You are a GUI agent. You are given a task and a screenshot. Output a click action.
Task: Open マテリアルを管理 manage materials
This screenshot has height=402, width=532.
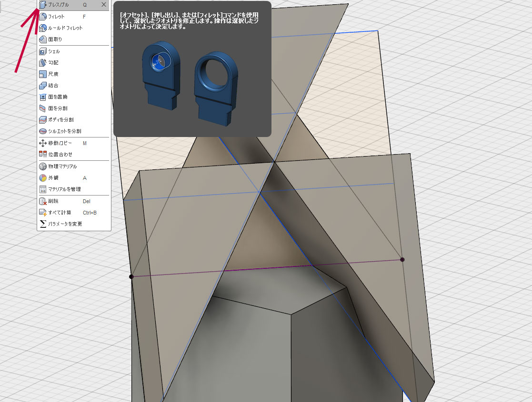[64, 189]
